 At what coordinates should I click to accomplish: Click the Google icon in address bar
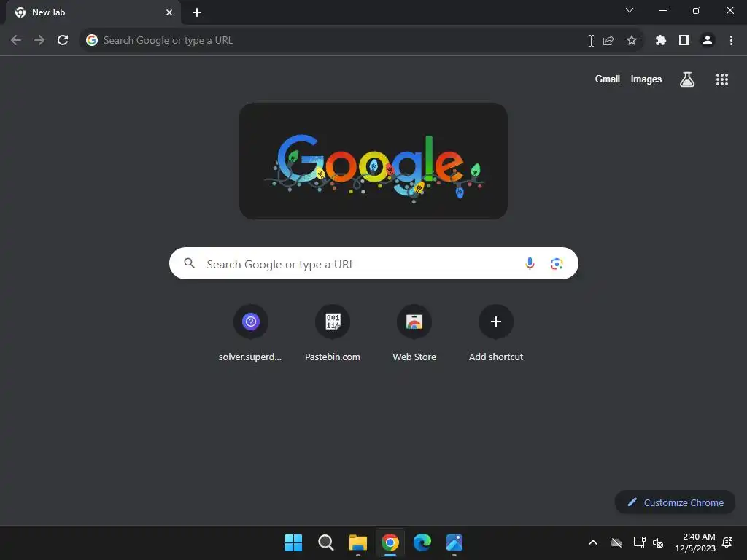coord(92,41)
